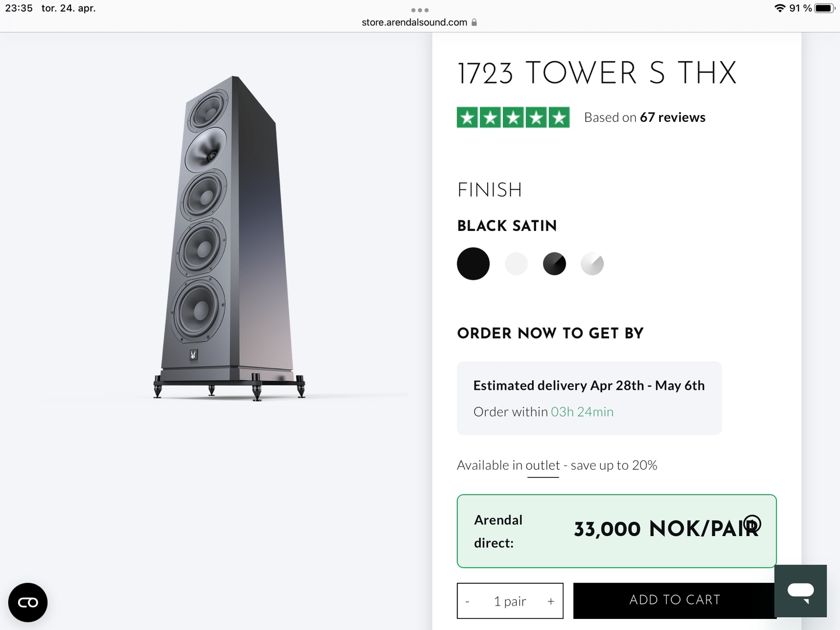The image size is (840, 630).
Task: Click the round accessibility widget icon
Action: tap(28, 602)
